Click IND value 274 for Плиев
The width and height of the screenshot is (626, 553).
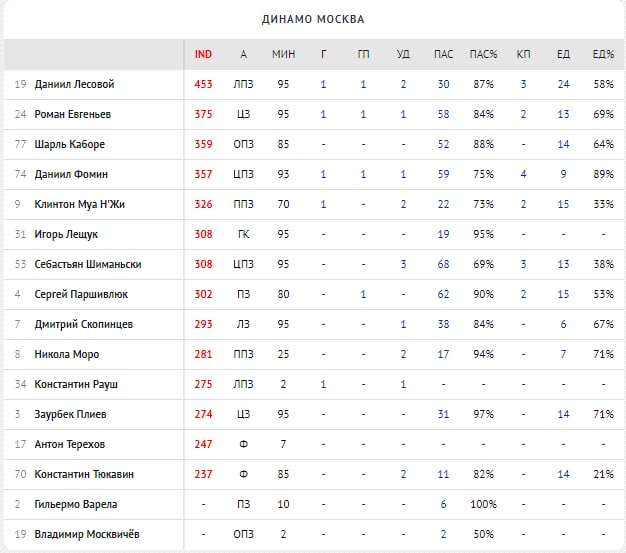pos(203,414)
